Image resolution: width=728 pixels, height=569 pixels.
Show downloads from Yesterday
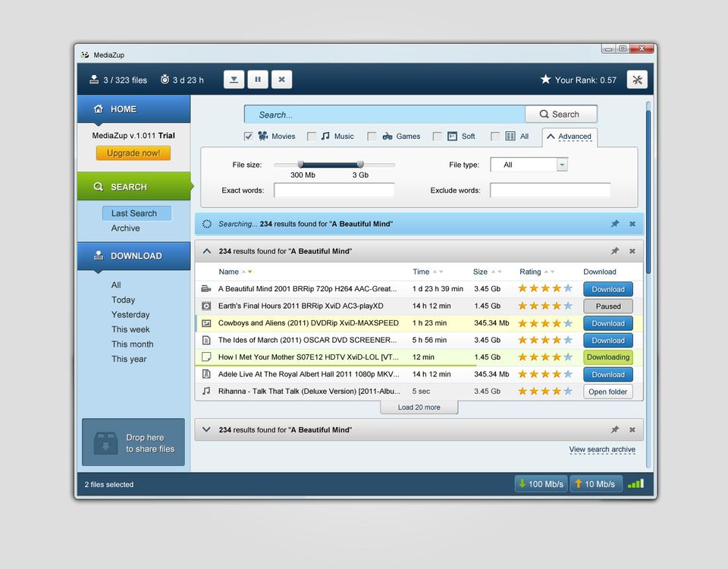pos(130,314)
